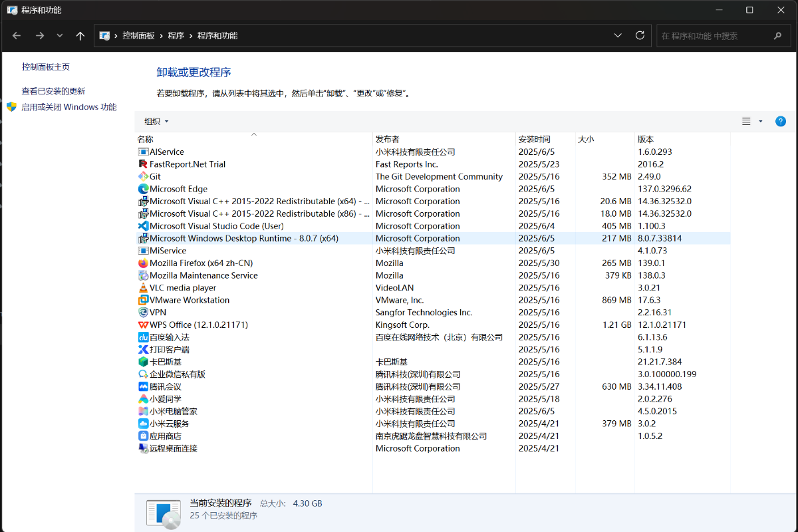Click the 小米云服务 icon
The height and width of the screenshot is (532, 798).
[143, 424]
